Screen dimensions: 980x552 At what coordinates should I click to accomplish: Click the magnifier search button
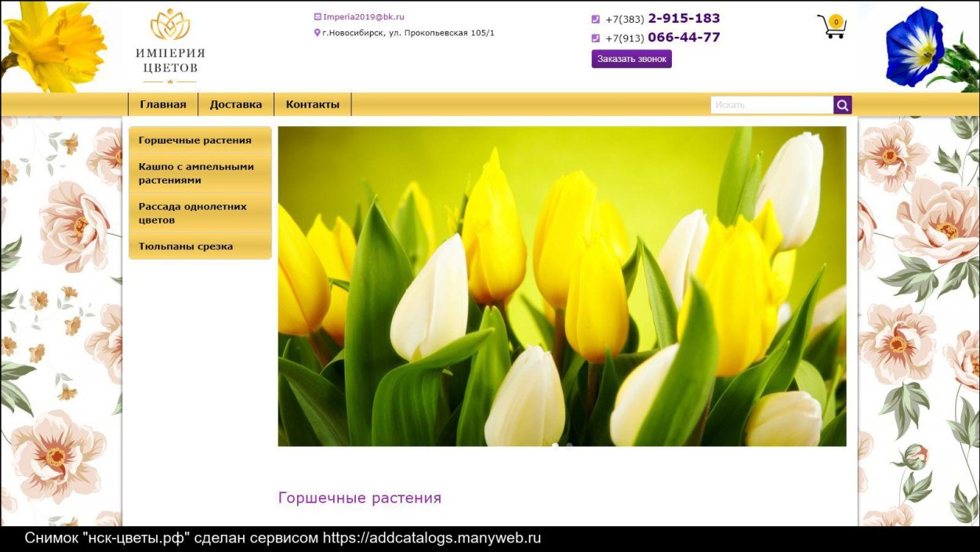point(843,105)
